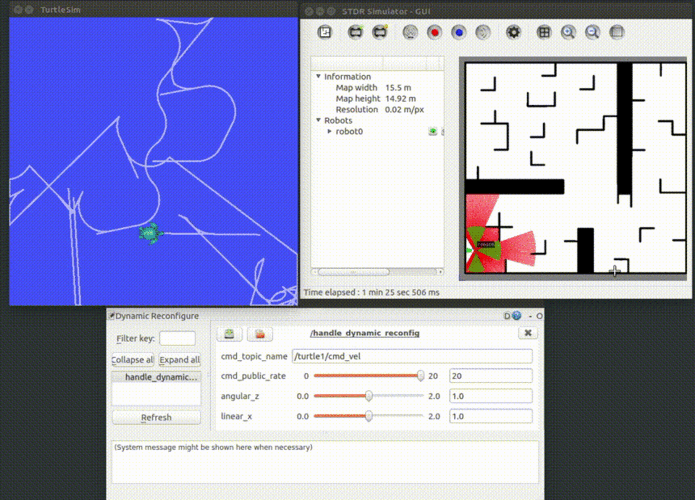Click the cmd_topic_name text field
Viewport: 695px width, 500px height.
coord(411,356)
